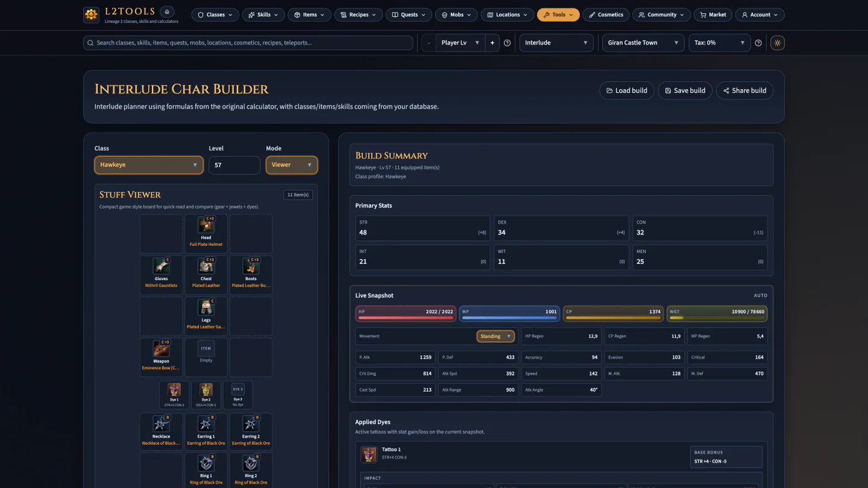Screen dimensions: 868x488
Task: Click the blue MP bar
Action: pos(509,313)
